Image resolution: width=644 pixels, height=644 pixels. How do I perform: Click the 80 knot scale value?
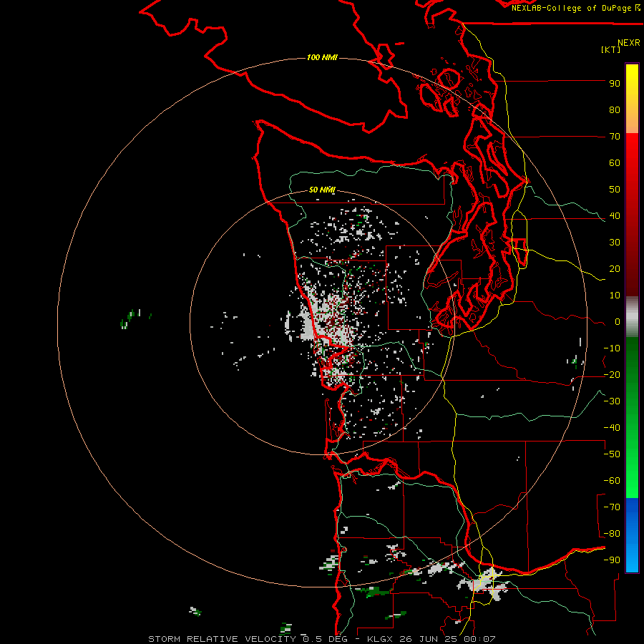point(615,110)
